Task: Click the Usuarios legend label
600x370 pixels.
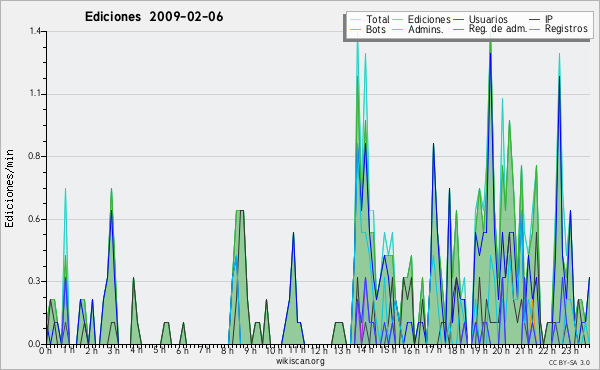Action: coord(488,19)
